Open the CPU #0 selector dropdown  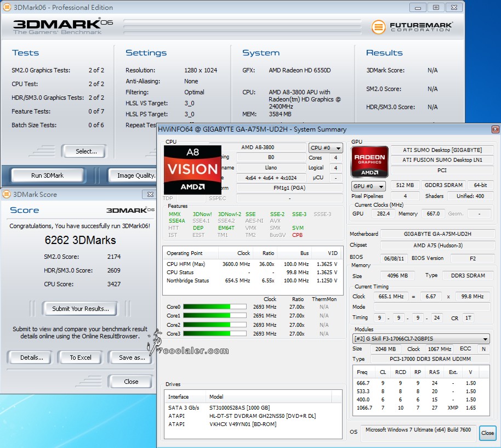point(325,148)
